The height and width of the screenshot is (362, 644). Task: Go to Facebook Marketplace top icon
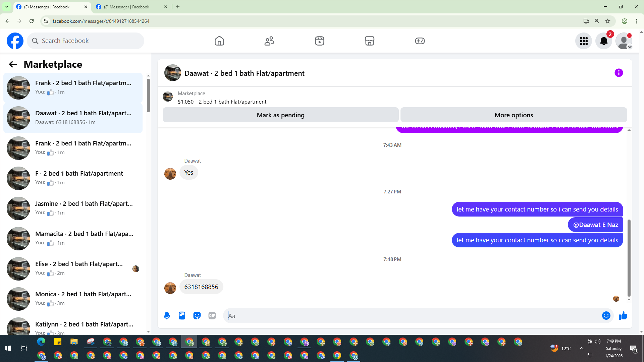click(x=369, y=41)
